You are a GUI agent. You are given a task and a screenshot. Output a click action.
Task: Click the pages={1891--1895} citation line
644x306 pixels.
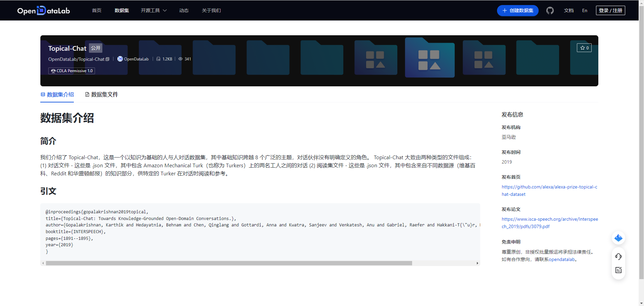(69, 238)
